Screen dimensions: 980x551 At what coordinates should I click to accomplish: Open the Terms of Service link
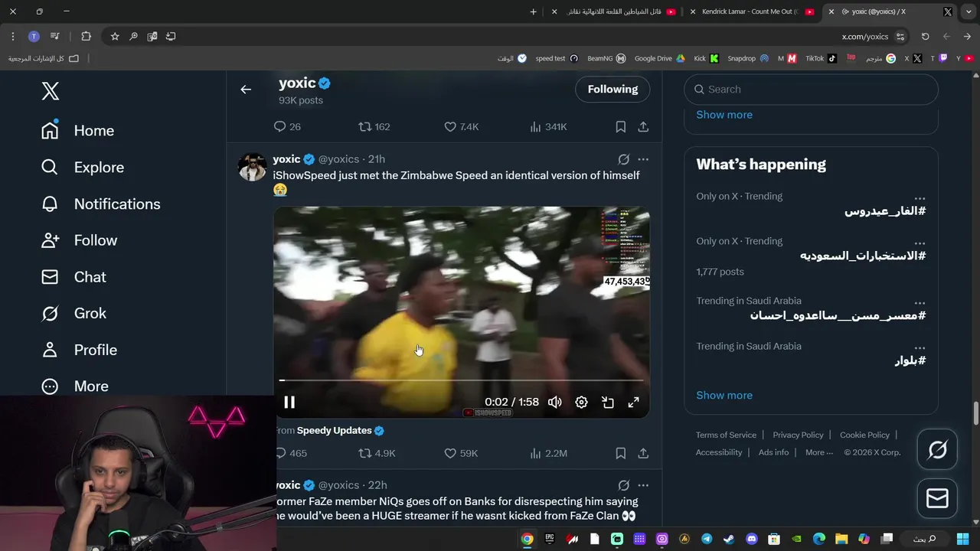point(726,435)
